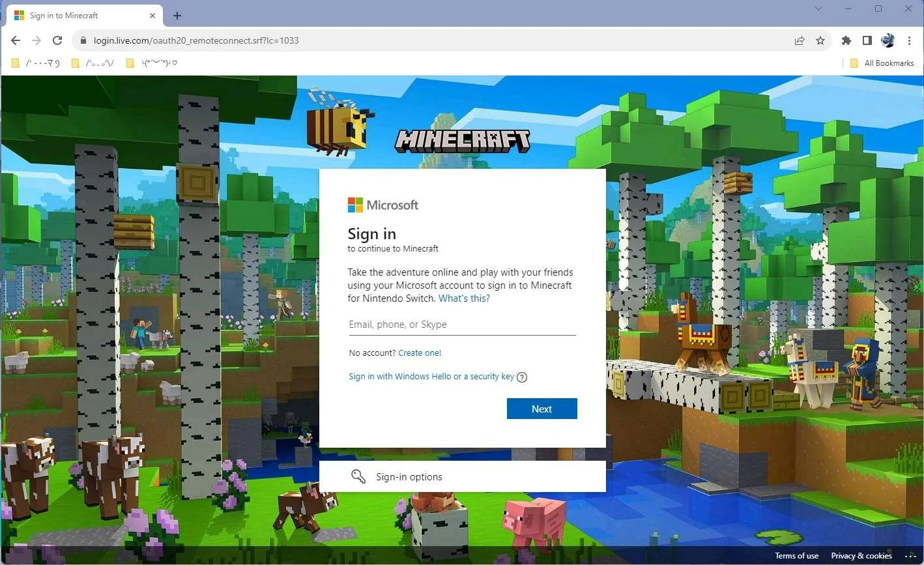The width and height of the screenshot is (924, 565).
Task: Click the 'to continue to Minecraft' text
Action: 393,248
